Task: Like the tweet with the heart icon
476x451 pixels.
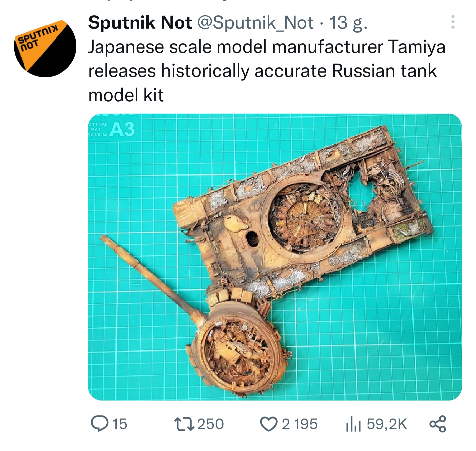Action: pyautogui.click(x=269, y=424)
